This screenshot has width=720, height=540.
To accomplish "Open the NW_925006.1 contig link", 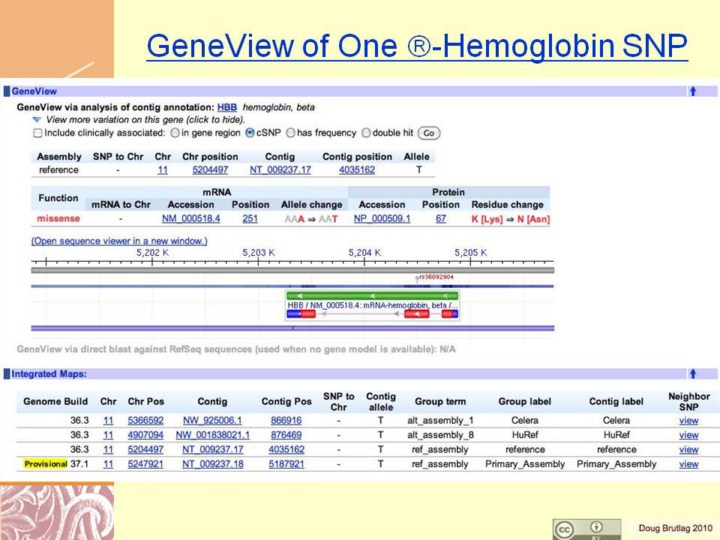I will (x=205, y=421).
